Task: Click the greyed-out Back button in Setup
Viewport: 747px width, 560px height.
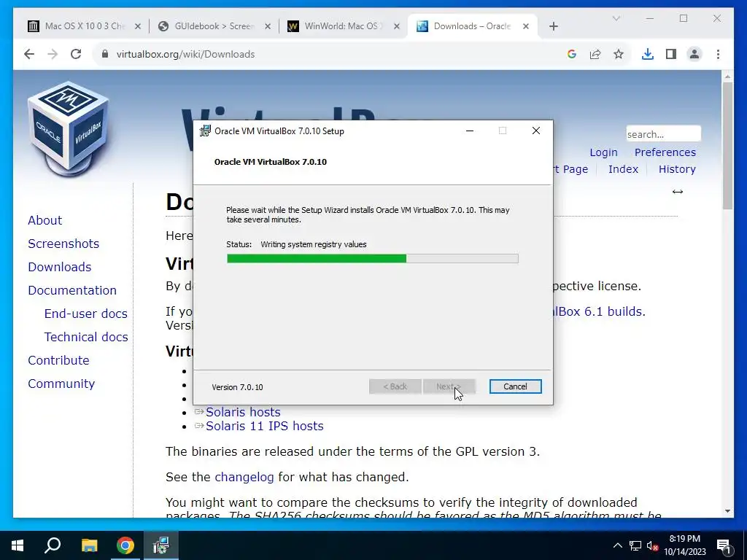Action: click(x=395, y=386)
